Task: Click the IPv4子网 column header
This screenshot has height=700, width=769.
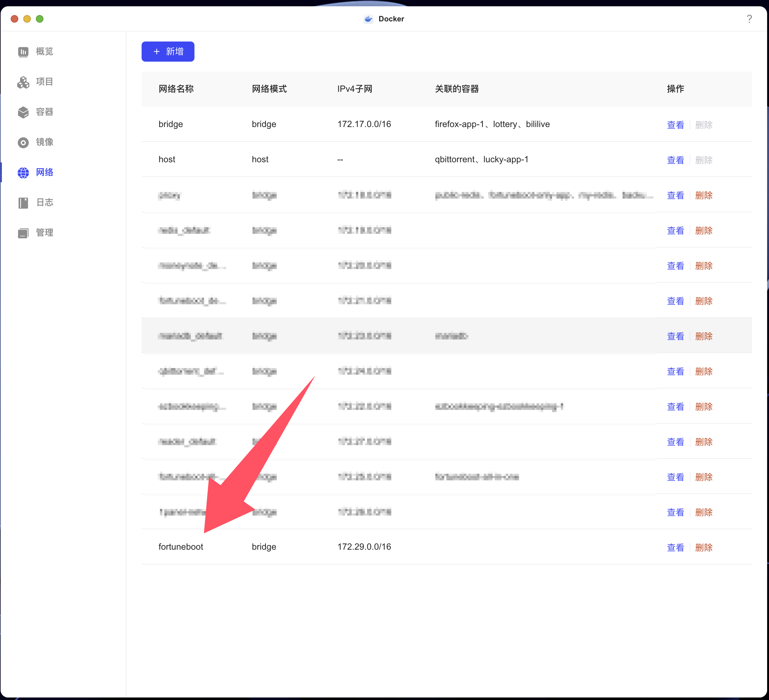Action: [x=354, y=89]
